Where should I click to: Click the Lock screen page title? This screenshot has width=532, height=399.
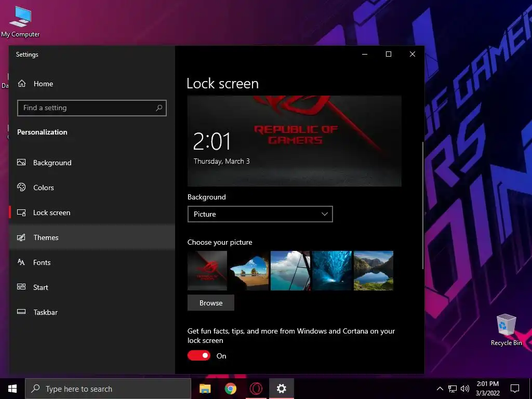point(222,84)
